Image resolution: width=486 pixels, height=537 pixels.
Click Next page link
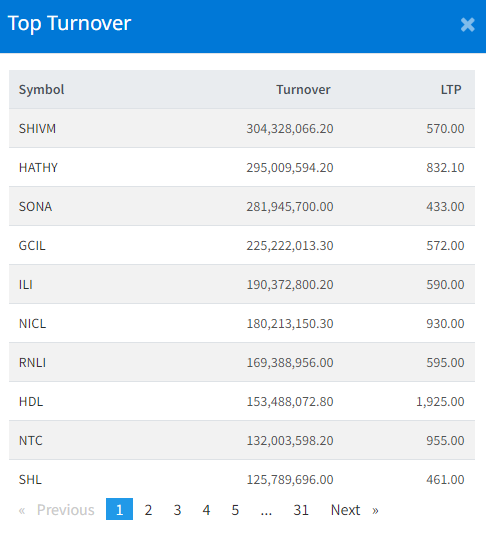pos(345,510)
